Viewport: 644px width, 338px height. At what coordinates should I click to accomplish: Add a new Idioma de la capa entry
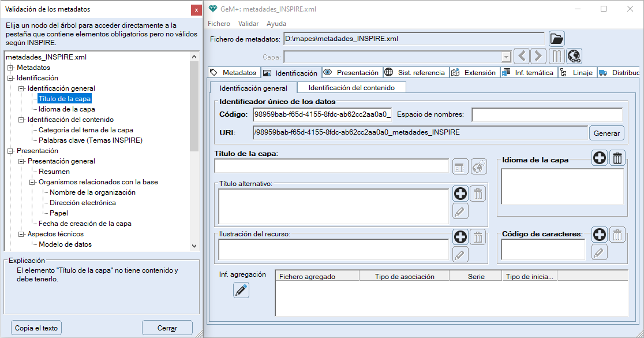pyautogui.click(x=600, y=158)
